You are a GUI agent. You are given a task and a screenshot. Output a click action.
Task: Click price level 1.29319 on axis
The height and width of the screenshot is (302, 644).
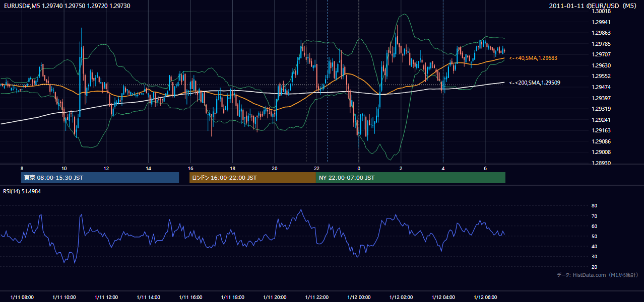pos(601,109)
